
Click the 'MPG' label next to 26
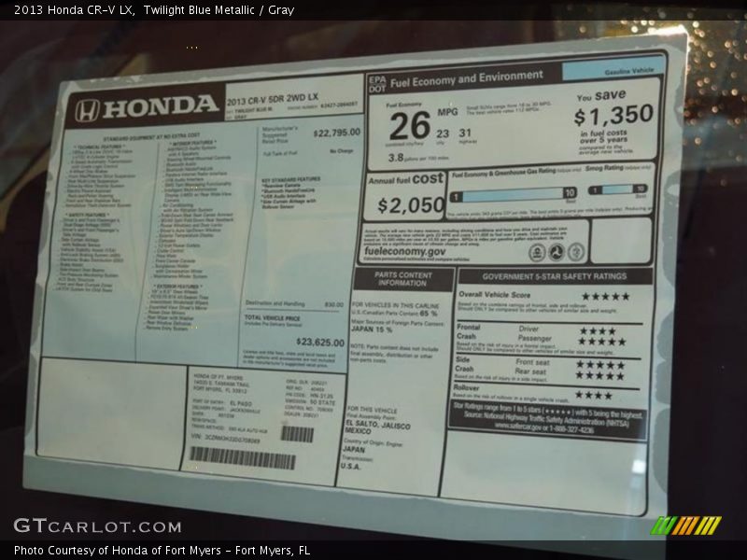pyautogui.click(x=447, y=112)
